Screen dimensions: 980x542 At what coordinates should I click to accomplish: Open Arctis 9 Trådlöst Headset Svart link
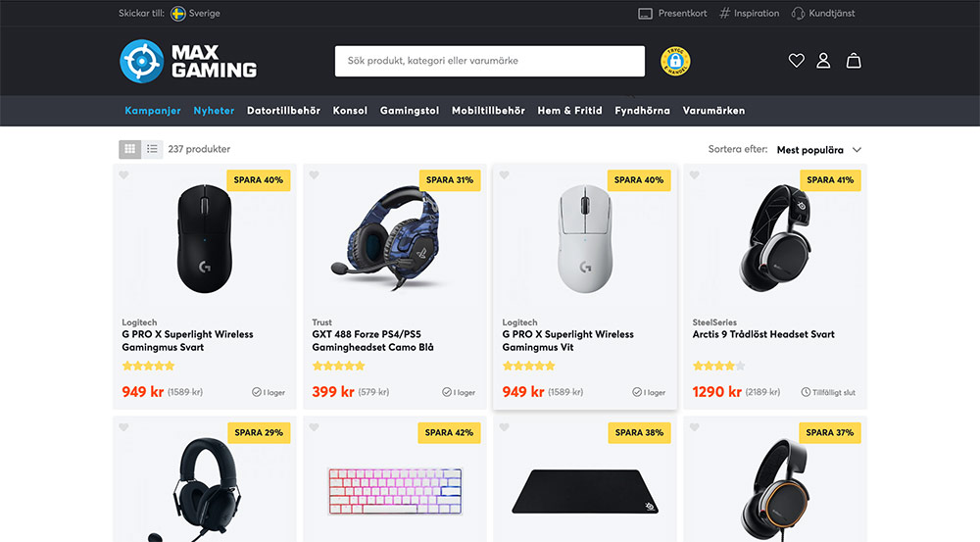point(763,334)
